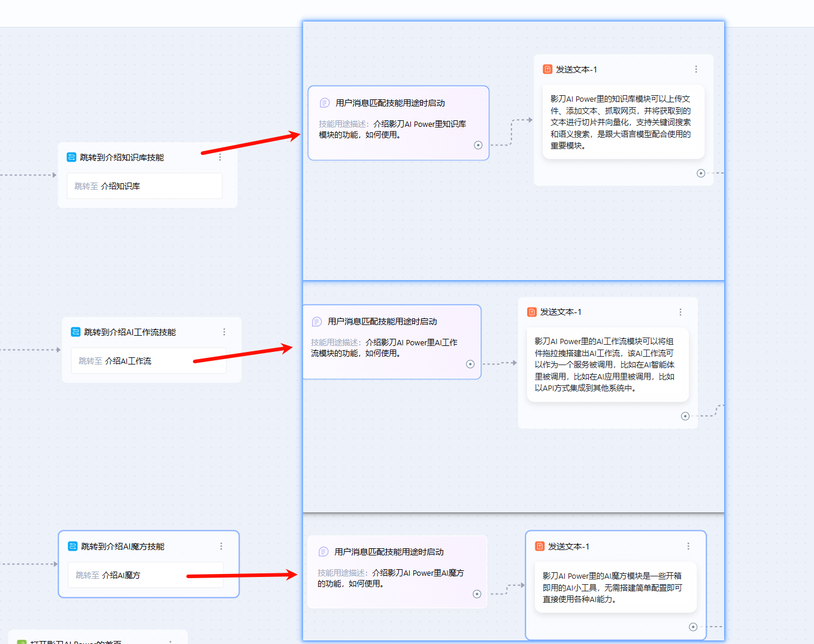This screenshot has height=644, width=814.
Task: Click message icon of knowledge base trigger node
Action: [325, 103]
